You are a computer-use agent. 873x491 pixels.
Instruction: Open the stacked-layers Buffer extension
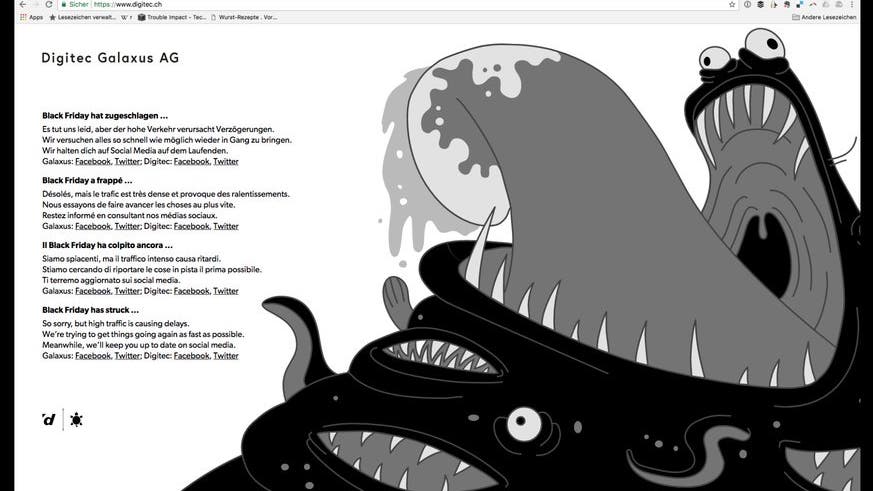[761, 4]
